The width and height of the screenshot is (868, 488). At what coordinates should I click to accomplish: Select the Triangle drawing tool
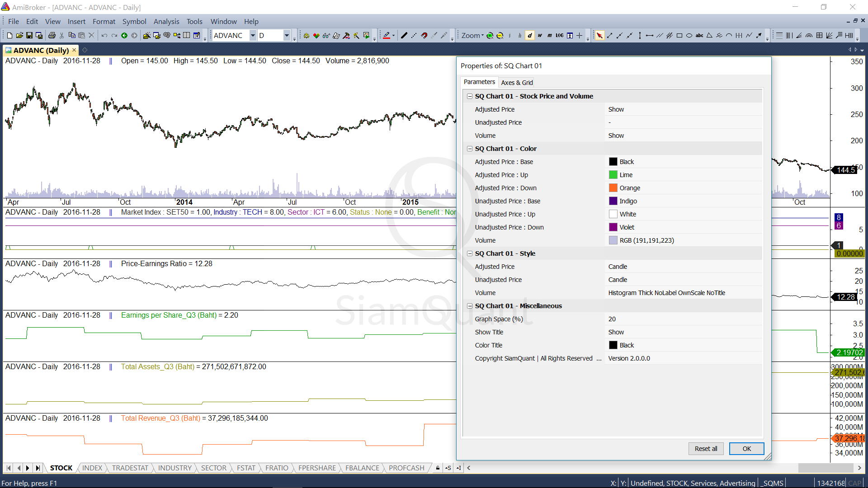[709, 35]
